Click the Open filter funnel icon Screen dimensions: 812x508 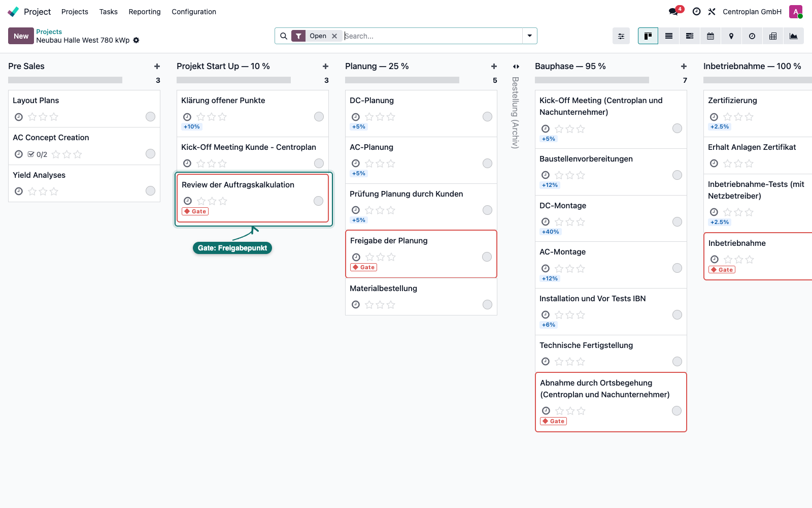click(299, 36)
